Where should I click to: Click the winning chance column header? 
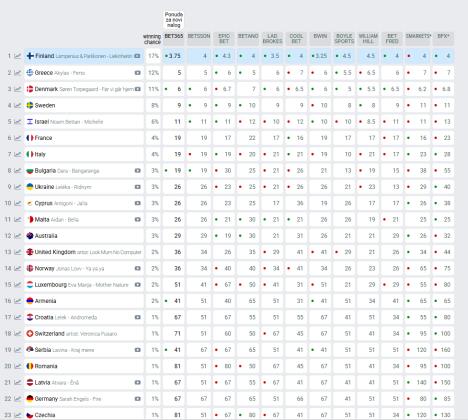point(152,39)
